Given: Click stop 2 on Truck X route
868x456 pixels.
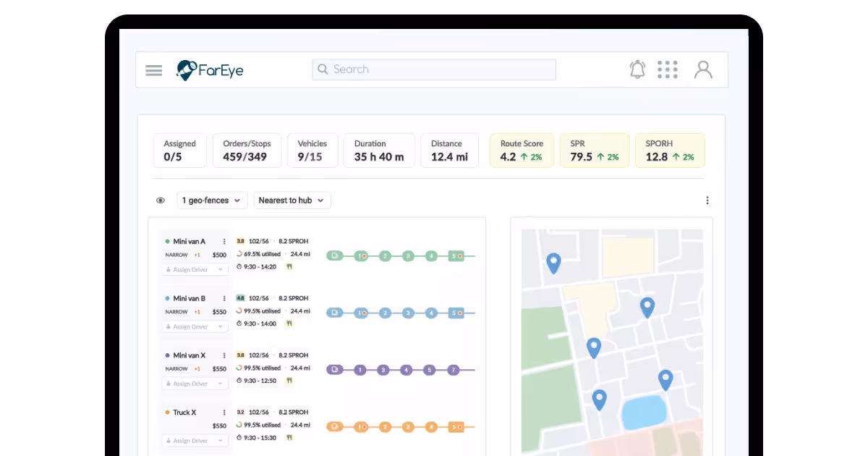Looking at the screenshot, I should 386,426.
